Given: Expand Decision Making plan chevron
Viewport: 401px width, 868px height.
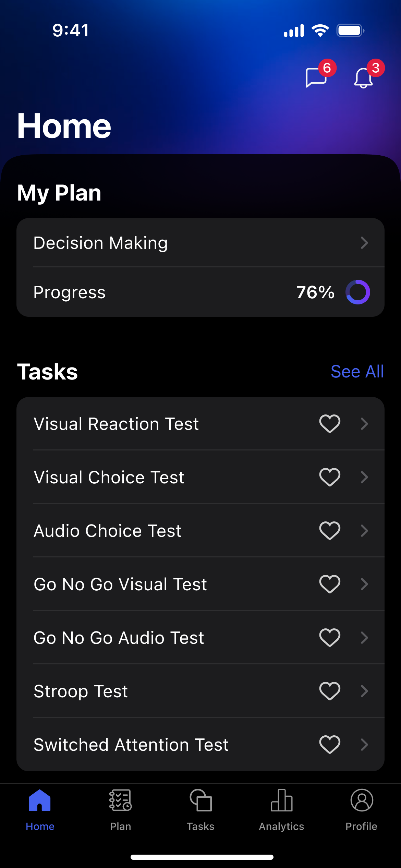Looking at the screenshot, I should 364,243.
